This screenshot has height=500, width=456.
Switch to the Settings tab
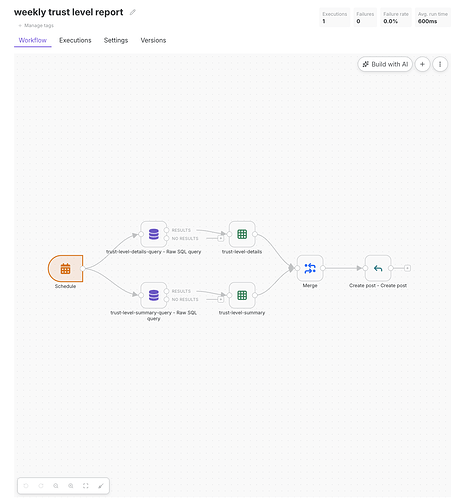coord(116,40)
